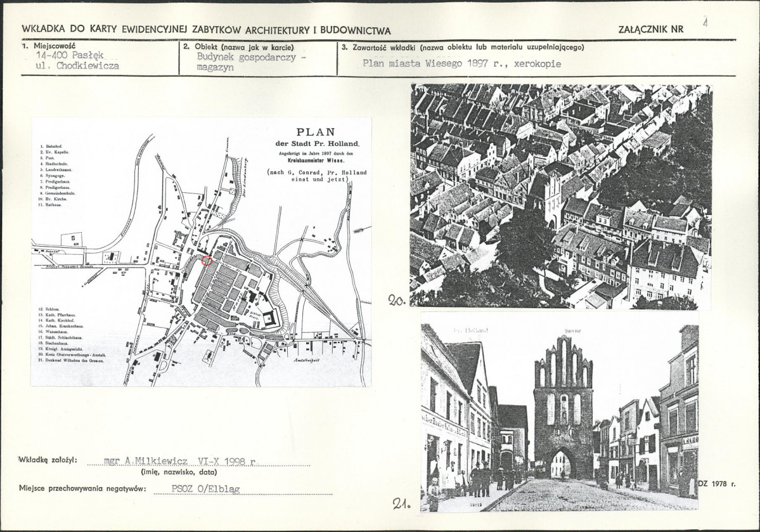Click the handwritten number 20 beside the aerial photo

click(396, 300)
